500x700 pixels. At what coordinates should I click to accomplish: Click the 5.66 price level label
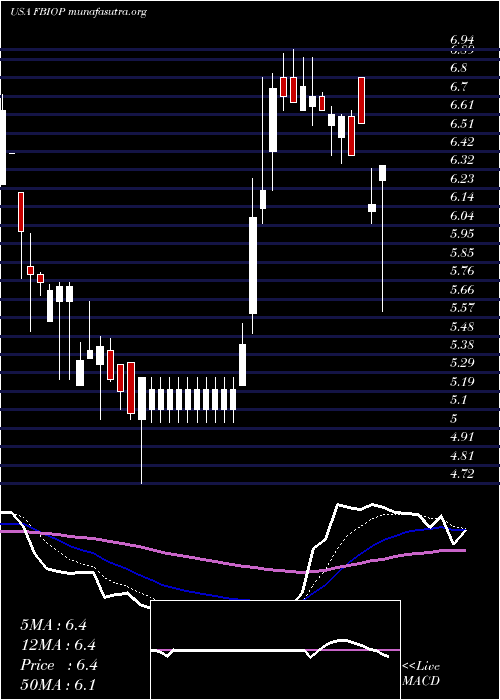[462, 290]
